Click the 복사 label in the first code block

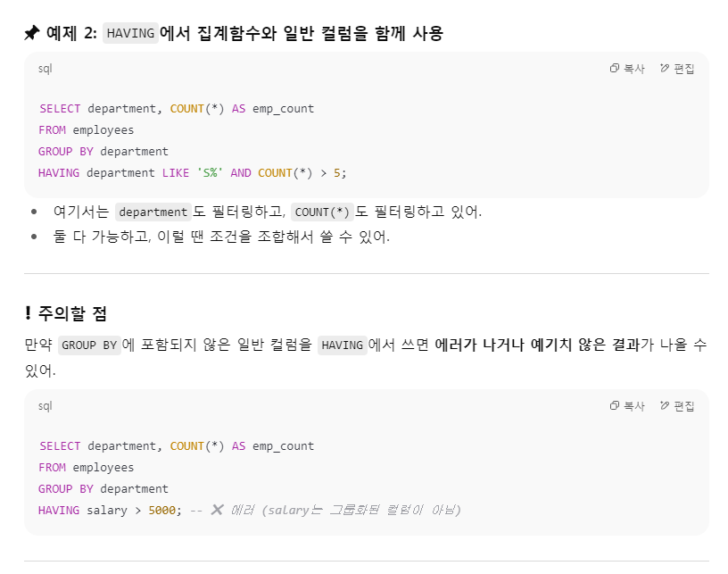634,69
